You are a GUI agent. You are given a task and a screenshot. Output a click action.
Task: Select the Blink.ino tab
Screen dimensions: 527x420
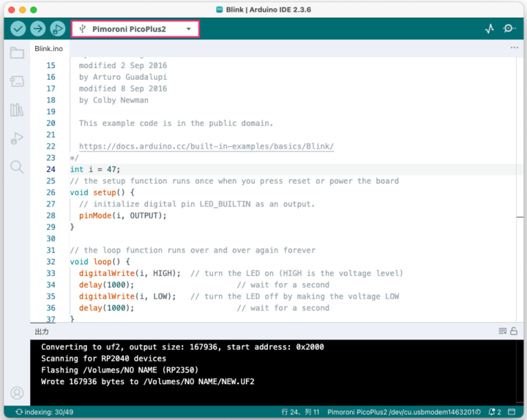click(x=49, y=48)
